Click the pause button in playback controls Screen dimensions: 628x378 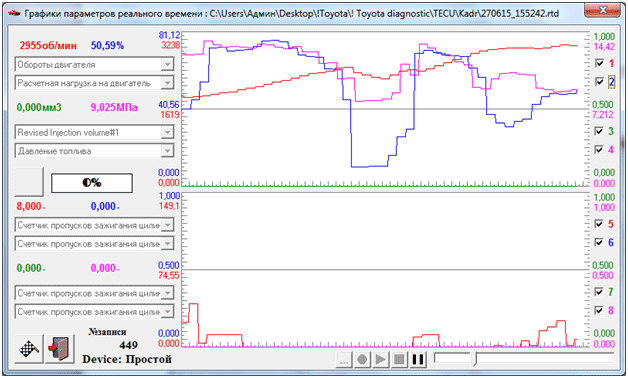coord(417,359)
